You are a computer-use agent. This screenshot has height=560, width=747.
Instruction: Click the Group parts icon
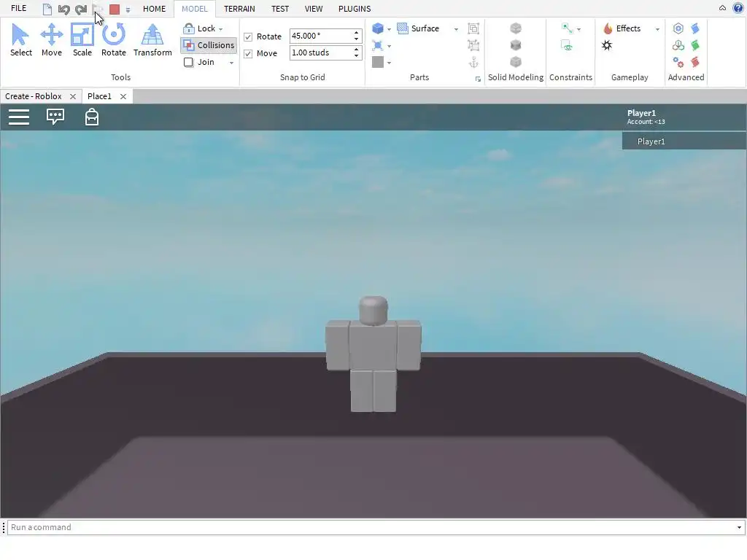click(473, 28)
